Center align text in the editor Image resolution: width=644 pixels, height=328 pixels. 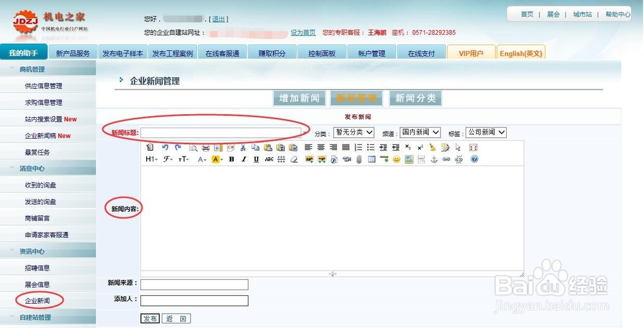[321, 147]
